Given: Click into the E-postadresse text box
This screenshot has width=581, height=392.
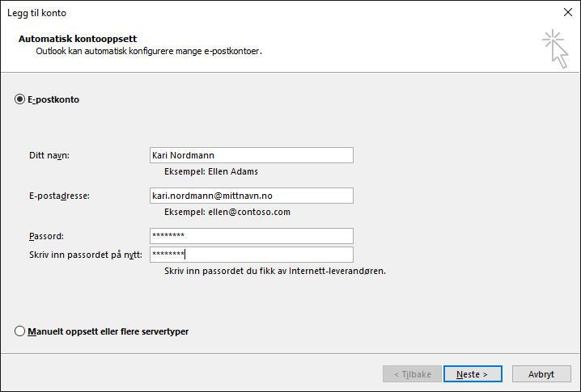Looking at the screenshot, I should click(x=251, y=196).
